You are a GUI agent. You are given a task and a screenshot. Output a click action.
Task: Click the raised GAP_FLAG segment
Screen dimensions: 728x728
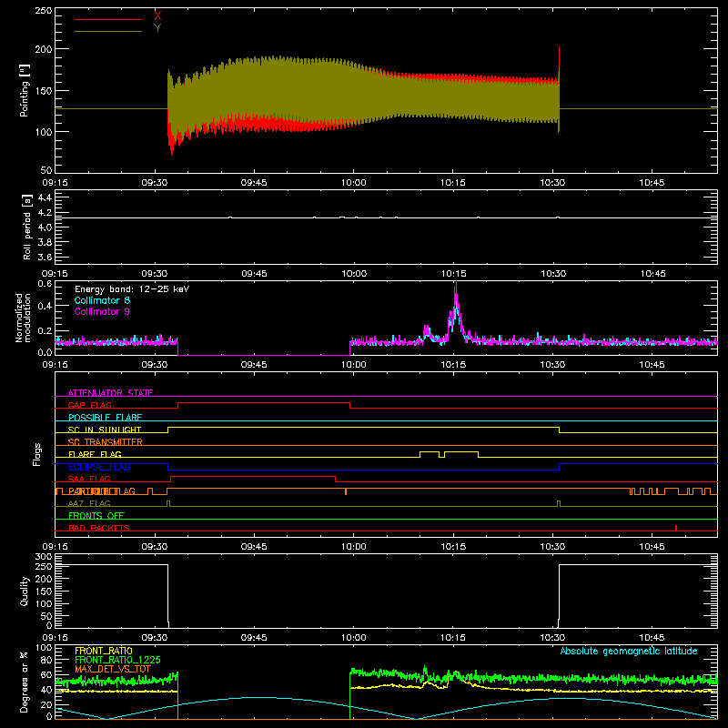pos(264,403)
